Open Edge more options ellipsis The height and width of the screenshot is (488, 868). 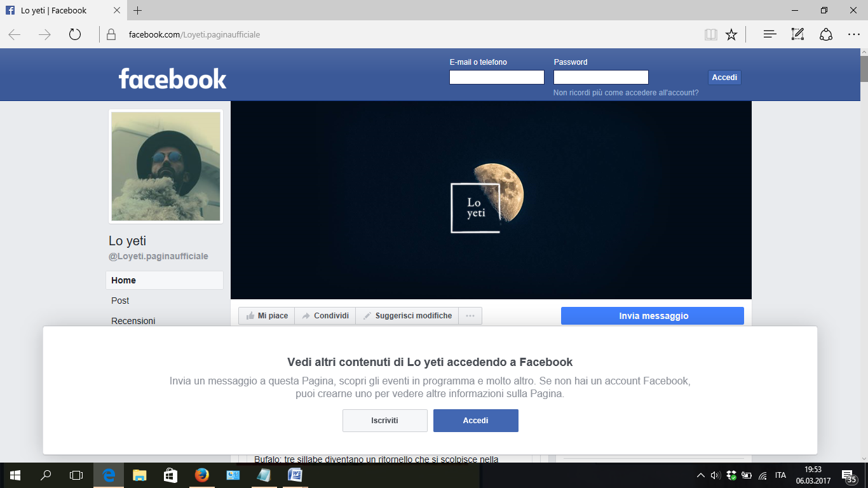click(x=853, y=34)
